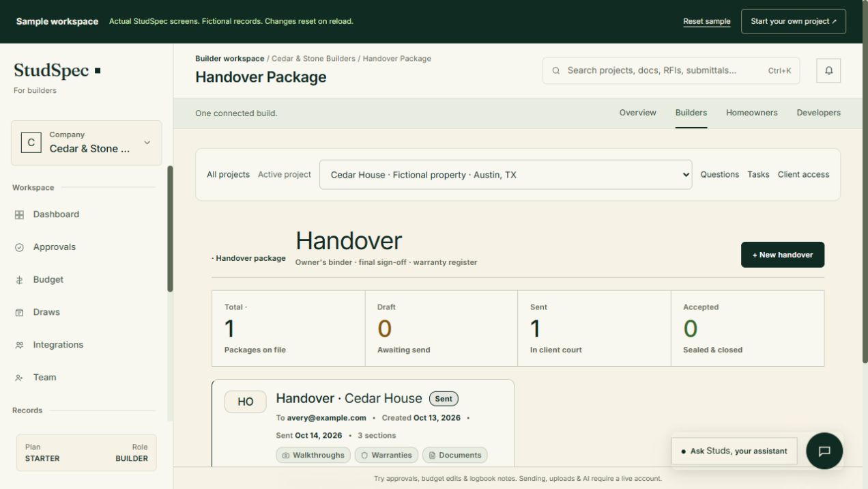Open Approvals in the sidebar
The image size is (868, 489).
pyautogui.click(x=55, y=247)
